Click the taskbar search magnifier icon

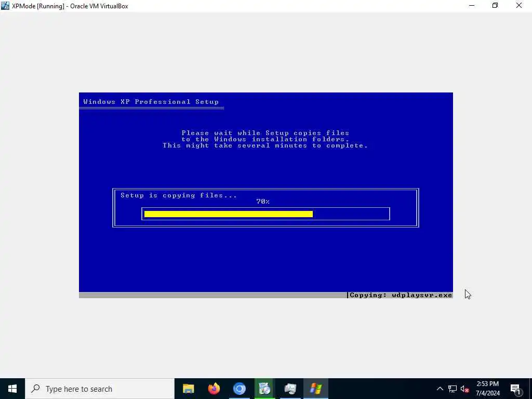point(35,389)
